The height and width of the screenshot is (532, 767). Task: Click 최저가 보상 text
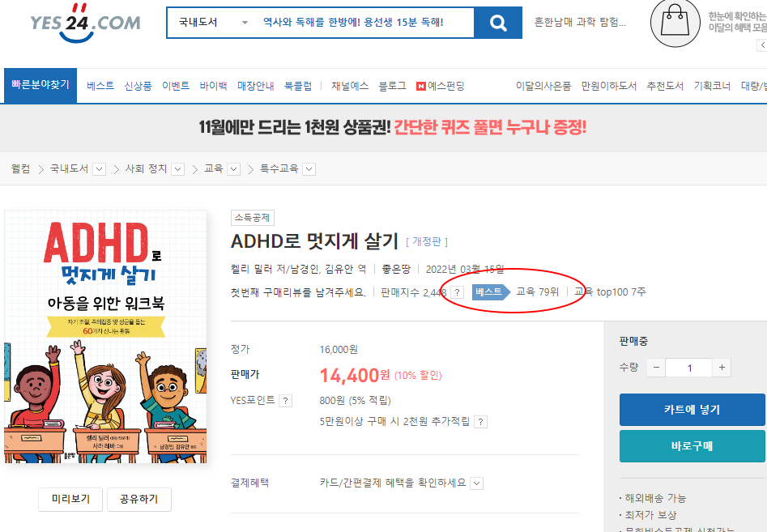(650, 515)
